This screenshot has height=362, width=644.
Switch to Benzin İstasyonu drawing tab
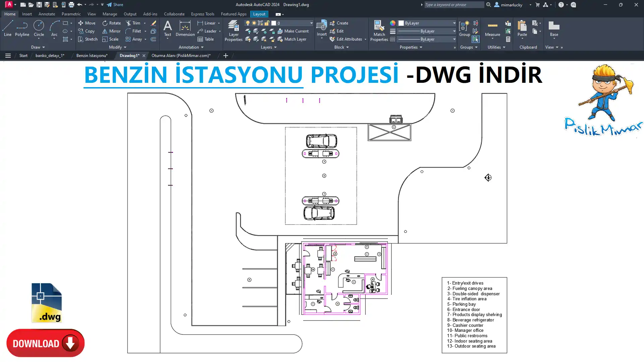tap(92, 56)
